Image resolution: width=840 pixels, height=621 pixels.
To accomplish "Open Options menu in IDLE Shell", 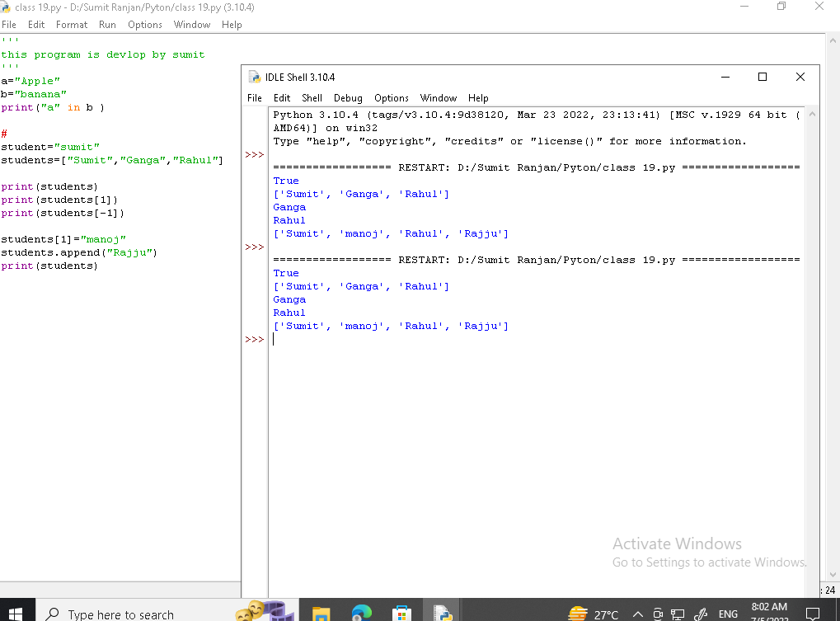I will point(391,97).
